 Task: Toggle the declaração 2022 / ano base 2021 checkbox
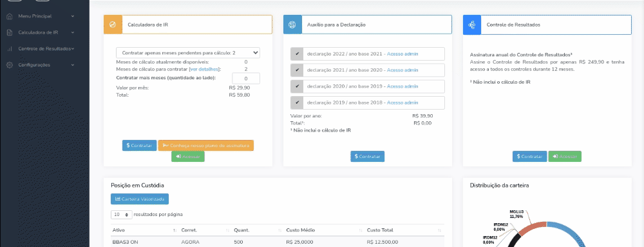click(x=297, y=54)
